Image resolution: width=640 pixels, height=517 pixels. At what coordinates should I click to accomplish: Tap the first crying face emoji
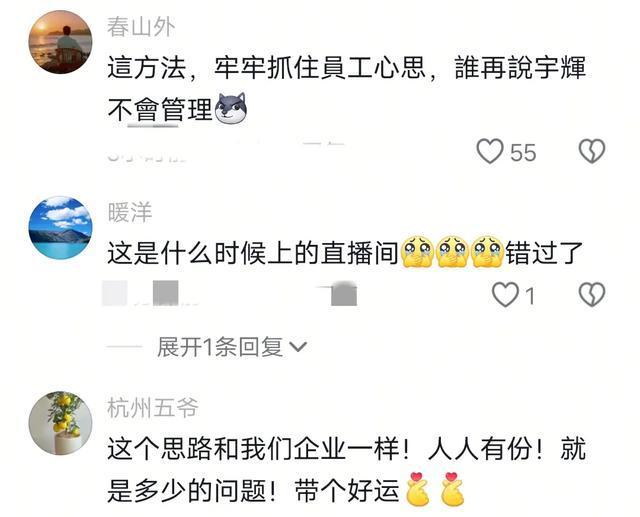(x=418, y=252)
